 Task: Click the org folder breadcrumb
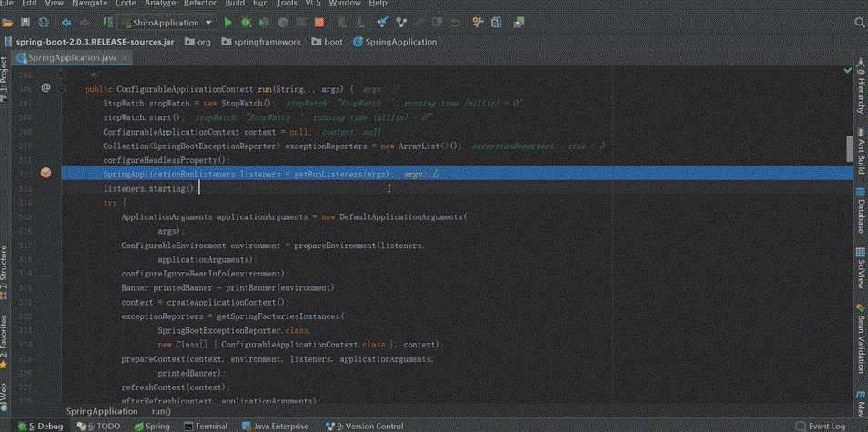pos(197,42)
